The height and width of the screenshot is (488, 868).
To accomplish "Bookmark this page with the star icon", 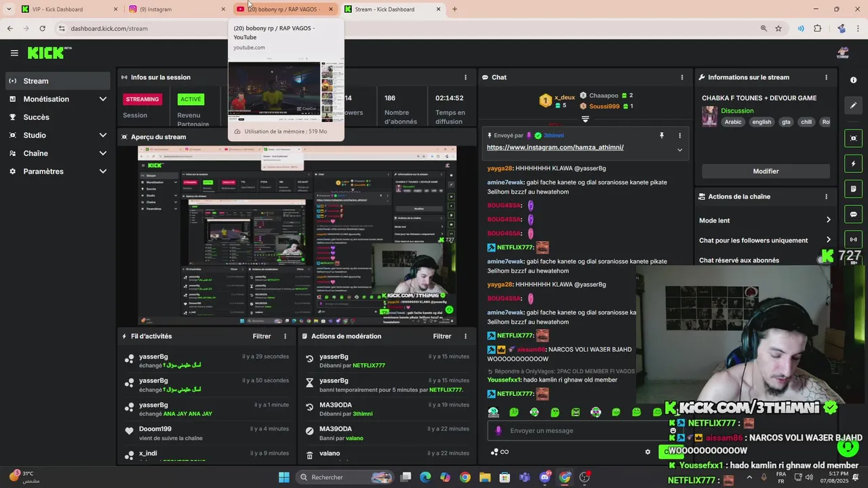I will [x=778, y=28].
